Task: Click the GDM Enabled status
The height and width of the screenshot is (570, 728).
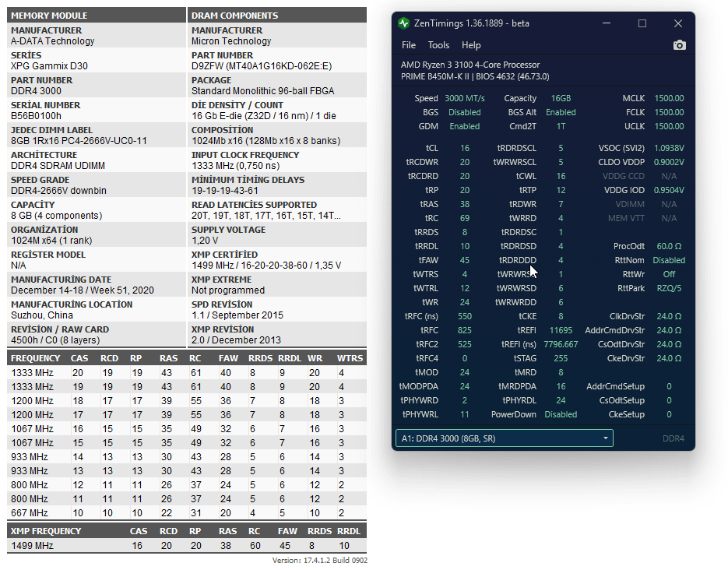Action: pyautogui.click(x=464, y=126)
